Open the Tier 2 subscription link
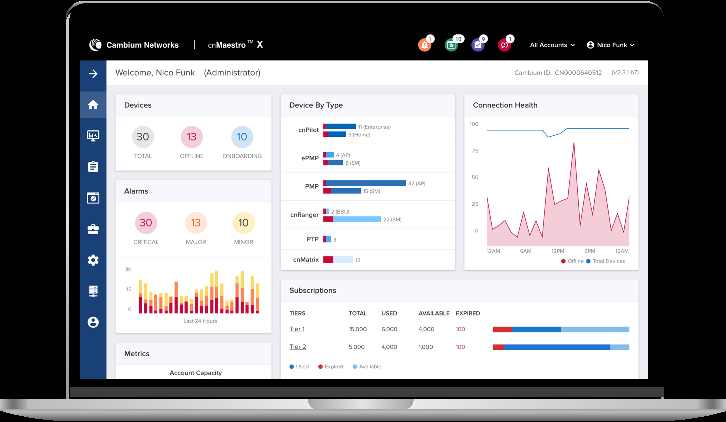The height and width of the screenshot is (422, 726). [296, 346]
